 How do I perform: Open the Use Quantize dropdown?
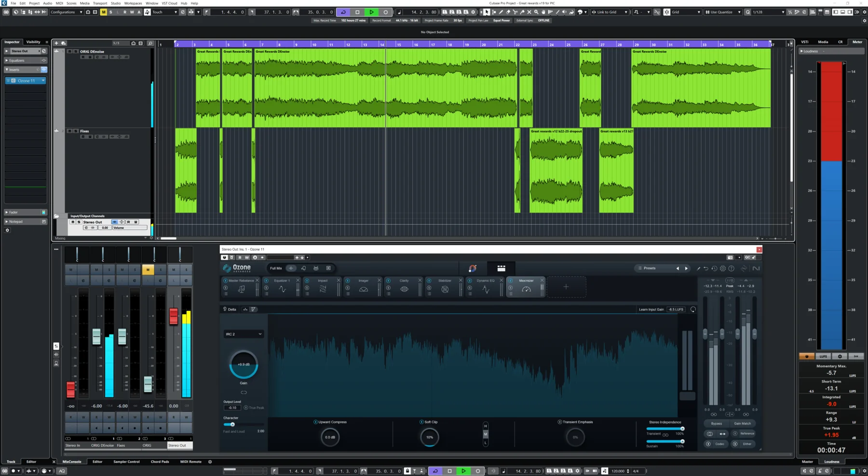point(723,12)
